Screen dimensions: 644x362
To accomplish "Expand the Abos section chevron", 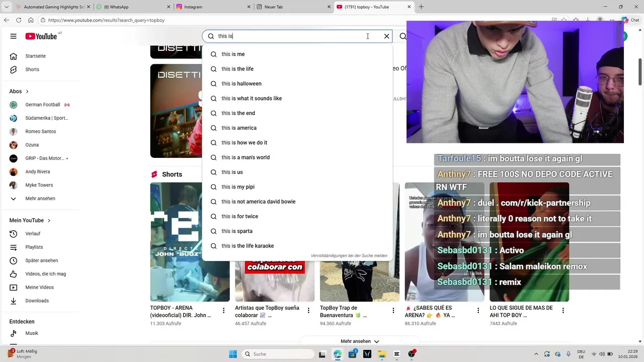I will [x=27, y=92].
